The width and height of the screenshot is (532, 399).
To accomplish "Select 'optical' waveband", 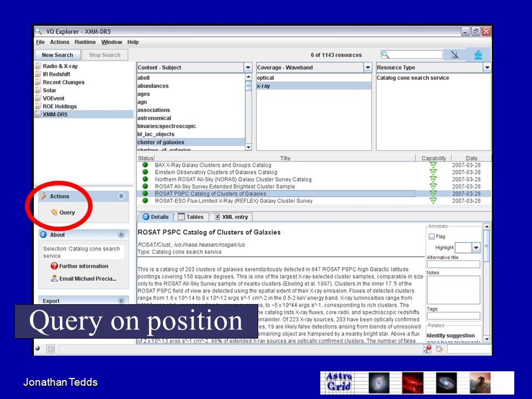I will click(x=314, y=78).
